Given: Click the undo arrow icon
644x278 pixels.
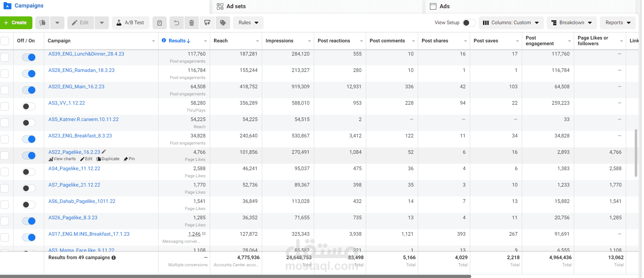Looking at the screenshot, I should (176, 23).
